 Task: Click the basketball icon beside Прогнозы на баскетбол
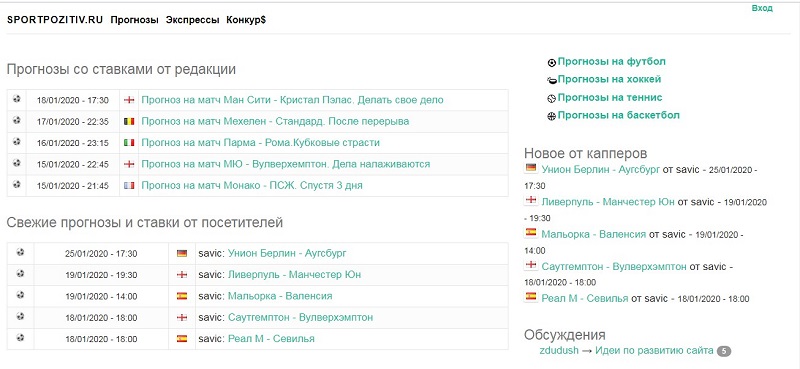point(552,116)
